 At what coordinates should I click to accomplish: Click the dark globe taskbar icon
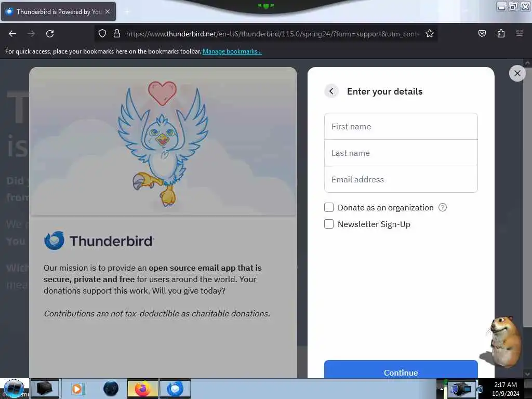pyautogui.click(x=111, y=389)
